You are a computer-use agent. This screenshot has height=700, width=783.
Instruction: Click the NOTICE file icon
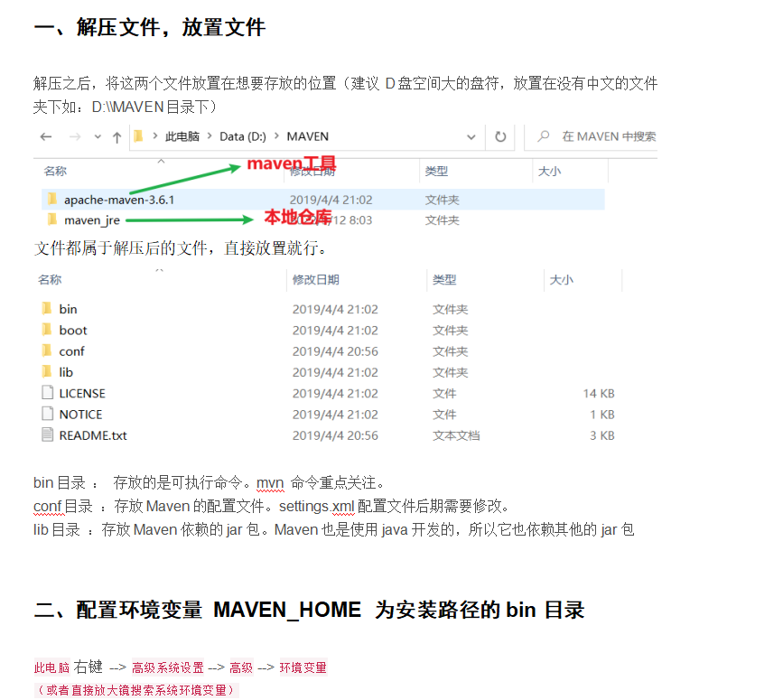[48, 414]
